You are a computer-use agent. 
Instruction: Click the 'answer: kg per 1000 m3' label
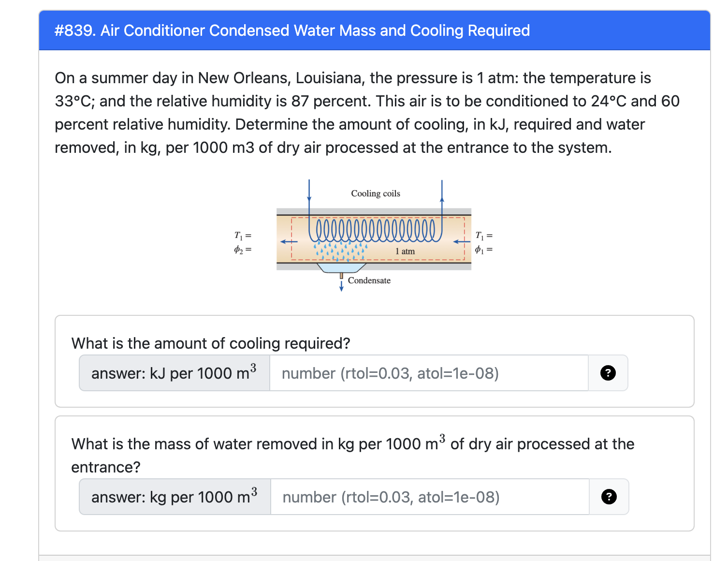tap(173, 497)
